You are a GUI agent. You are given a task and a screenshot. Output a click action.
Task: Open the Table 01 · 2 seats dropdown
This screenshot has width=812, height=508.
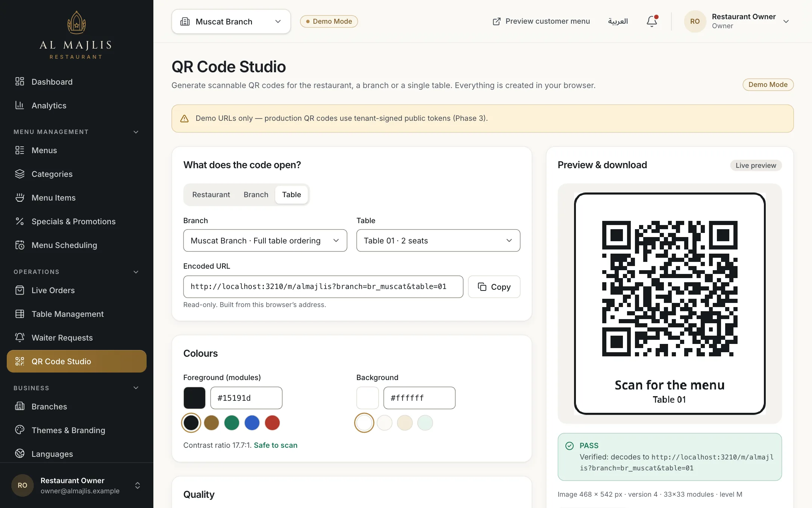coord(438,240)
